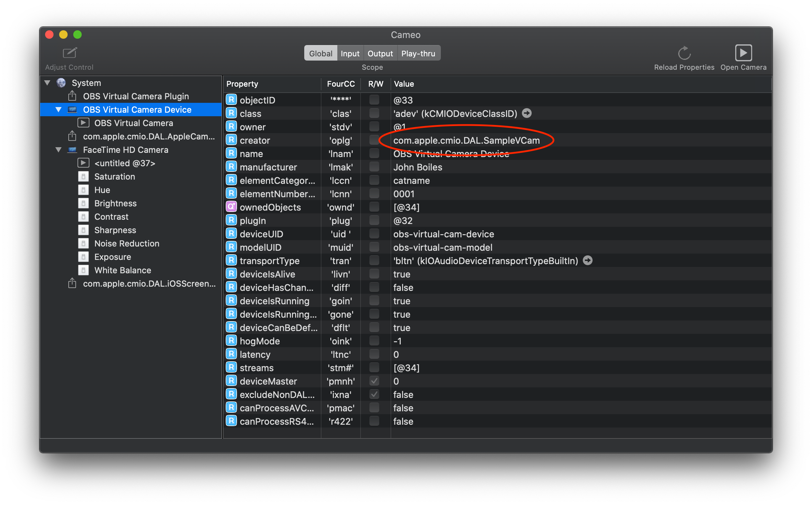Collapse the FaceTime HD Camera node

click(x=59, y=150)
